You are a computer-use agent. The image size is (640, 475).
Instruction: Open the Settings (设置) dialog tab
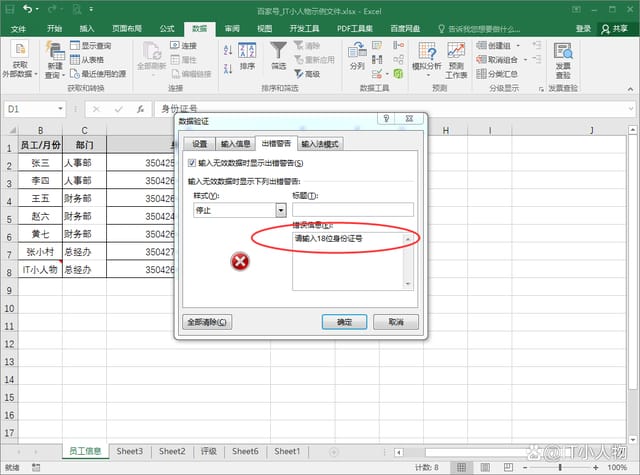tap(200, 144)
